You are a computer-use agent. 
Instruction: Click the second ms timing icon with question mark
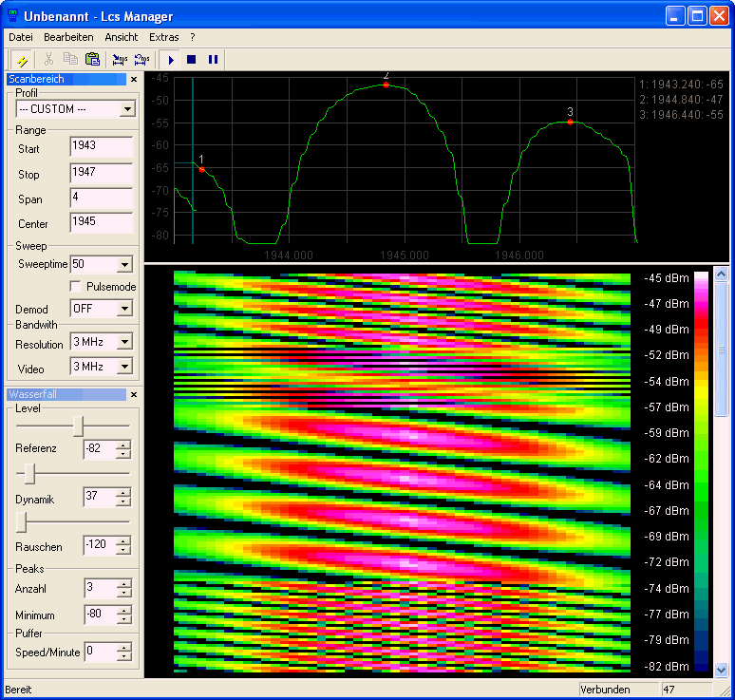click(142, 59)
